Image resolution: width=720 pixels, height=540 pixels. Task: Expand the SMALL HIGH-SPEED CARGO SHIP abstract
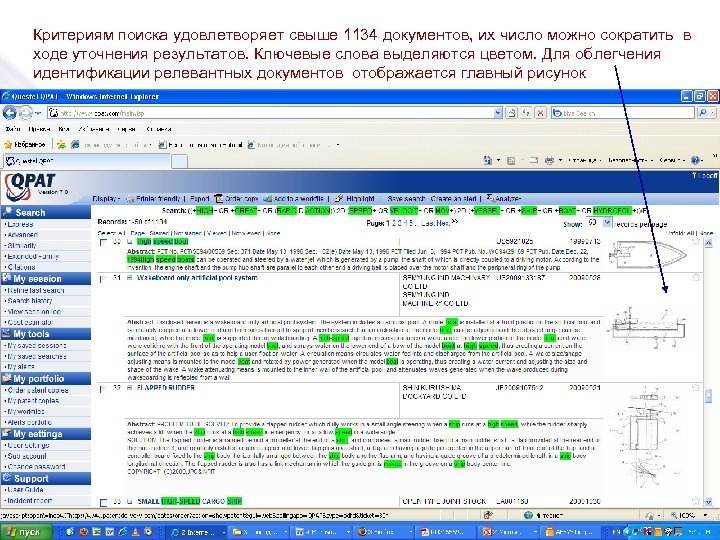pyautogui.click(x=129, y=501)
